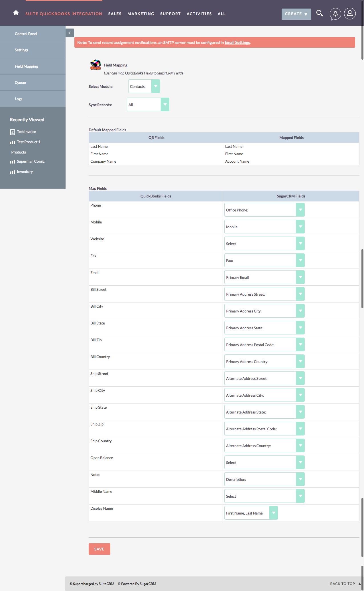The width and height of the screenshot is (364, 591).
Task: Click SugarCRM Fields column header
Action: 291,196
